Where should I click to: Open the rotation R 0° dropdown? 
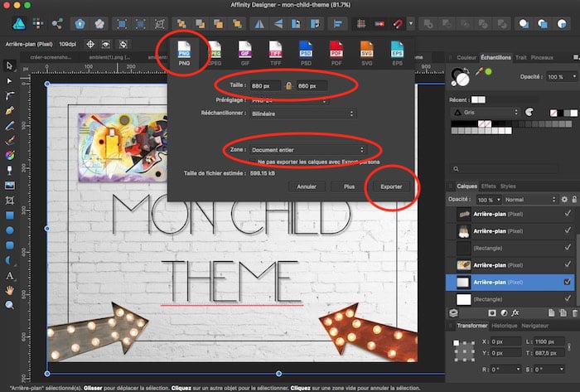[506, 369]
